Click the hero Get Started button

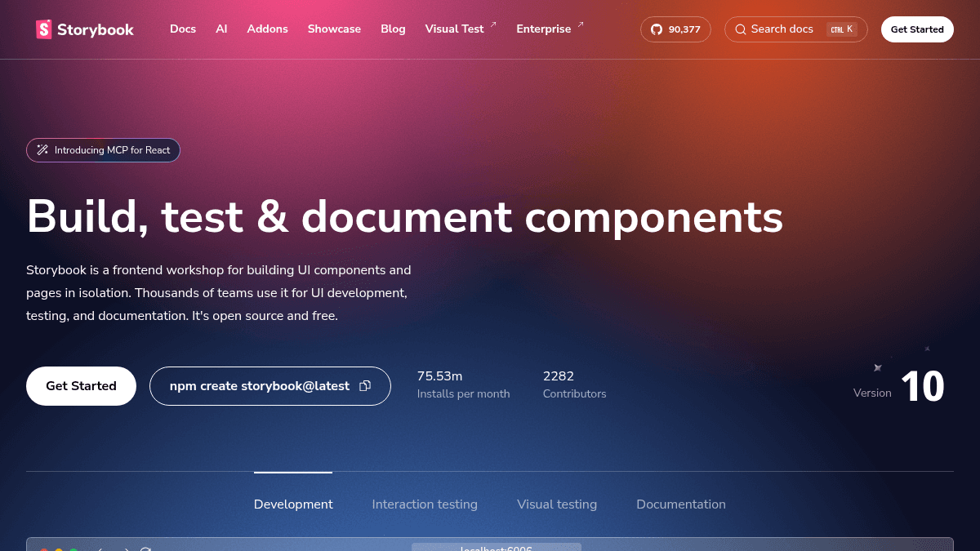point(81,386)
